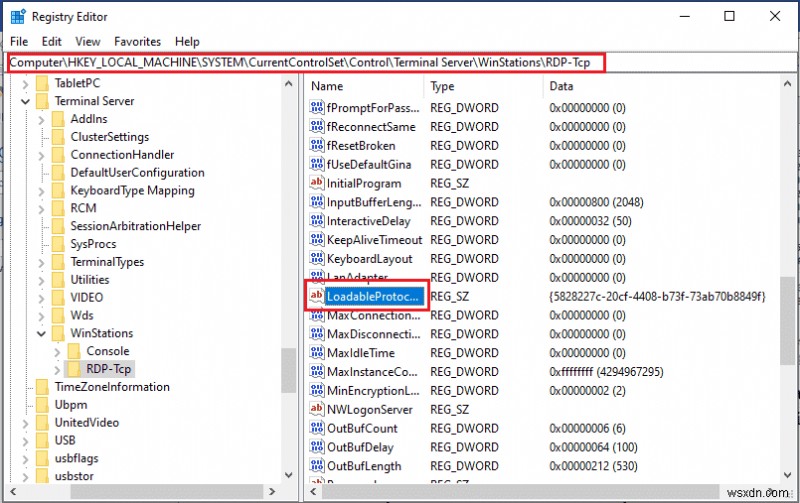Click the DWORD icon of fResetBroken value
The height and width of the screenshot is (503, 800).
317,145
